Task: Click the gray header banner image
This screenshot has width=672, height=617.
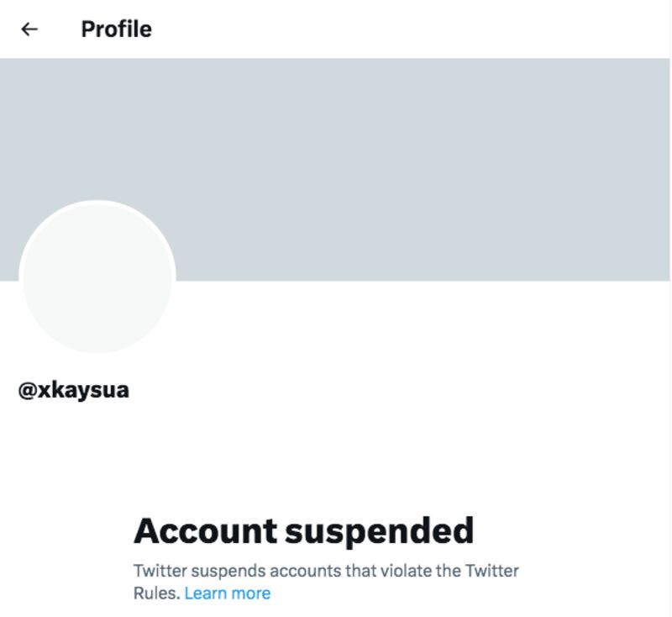Action: [334, 169]
